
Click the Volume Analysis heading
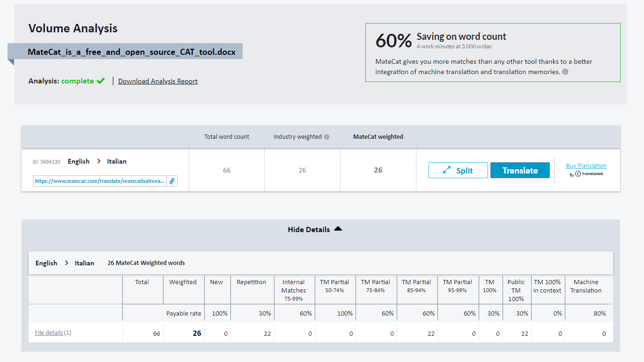pyautogui.click(x=73, y=28)
